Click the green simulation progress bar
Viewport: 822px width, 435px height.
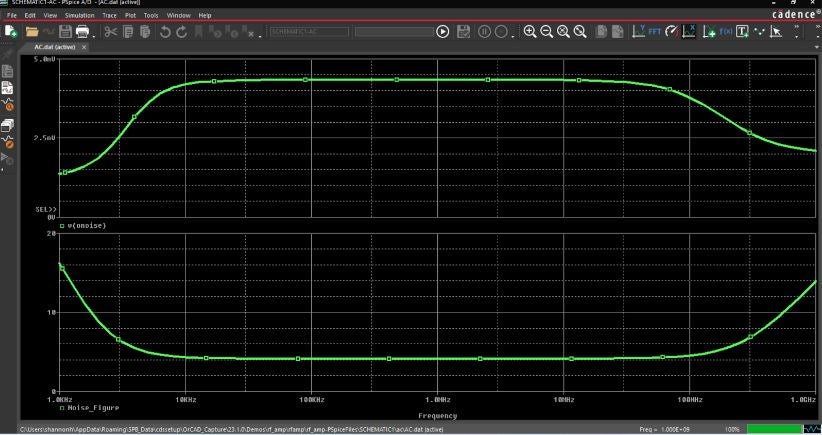click(x=774, y=430)
